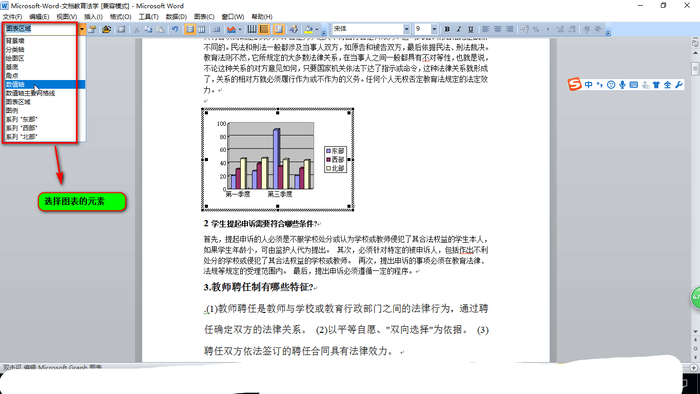
Task: Click the Currency Style icon
Action: click(x=525, y=29)
